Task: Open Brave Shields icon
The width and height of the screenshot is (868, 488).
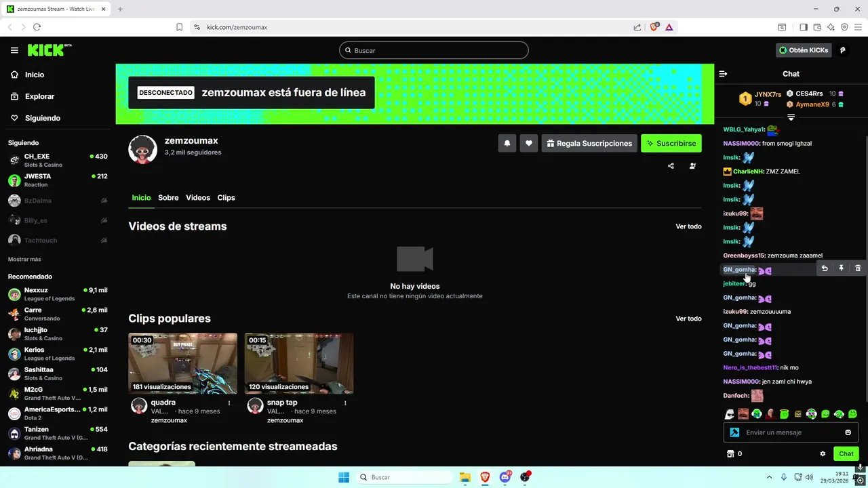Action: coord(654,27)
